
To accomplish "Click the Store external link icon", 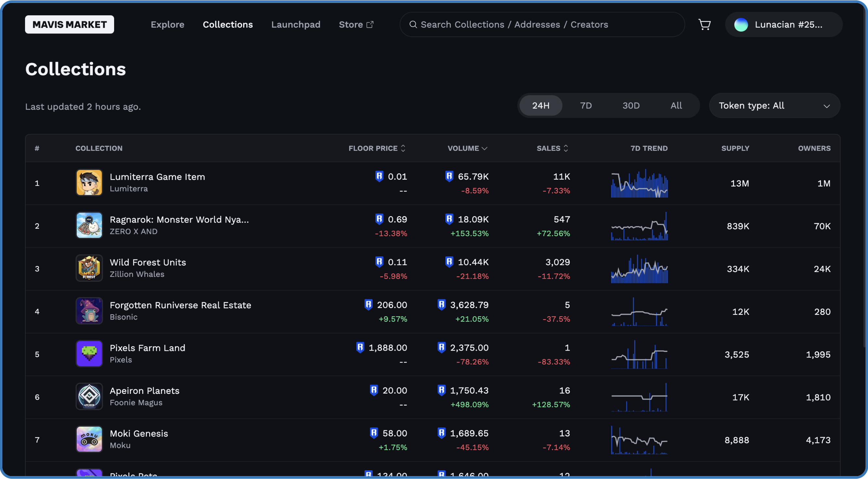I will click(x=370, y=25).
